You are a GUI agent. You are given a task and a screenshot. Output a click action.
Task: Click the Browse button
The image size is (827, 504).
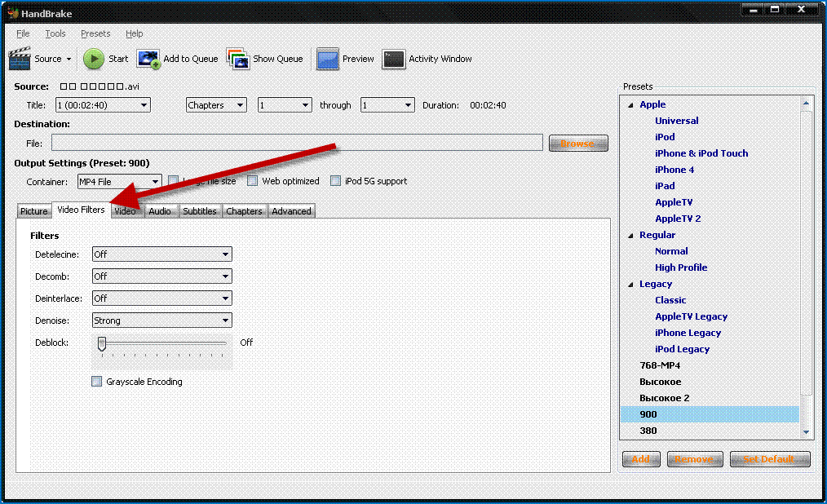point(578,143)
